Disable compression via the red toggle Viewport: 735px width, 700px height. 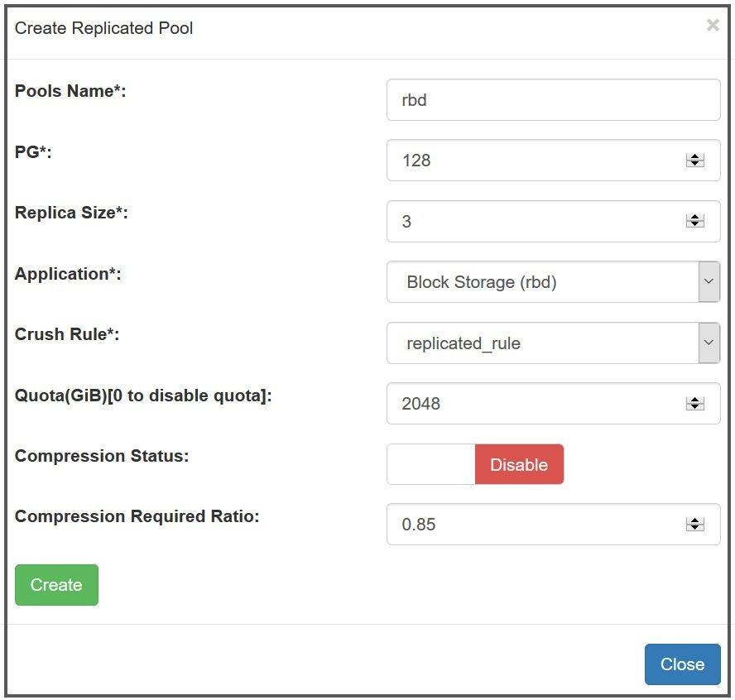(x=519, y=464)
